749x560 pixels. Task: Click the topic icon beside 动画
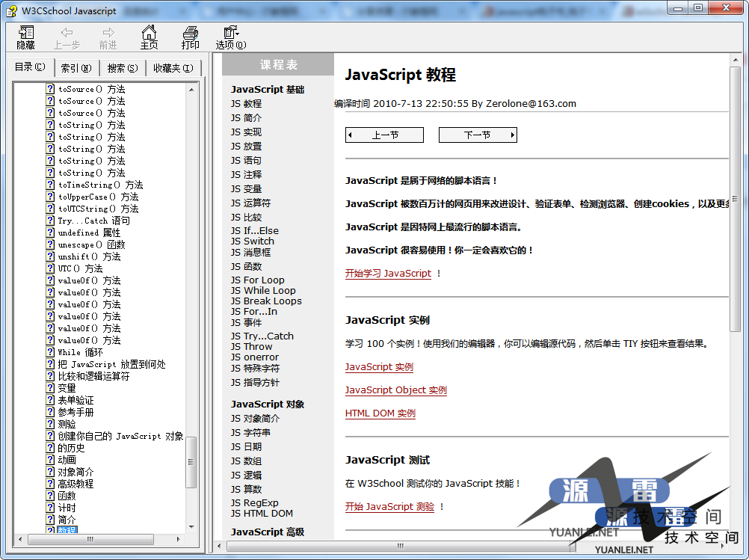[x=50, y=459]
